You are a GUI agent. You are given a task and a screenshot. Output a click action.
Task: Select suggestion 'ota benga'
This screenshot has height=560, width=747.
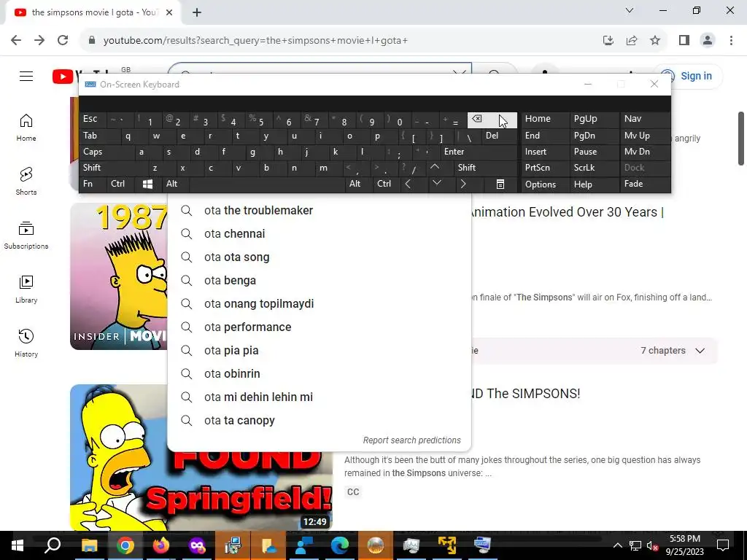pos(320,281)
